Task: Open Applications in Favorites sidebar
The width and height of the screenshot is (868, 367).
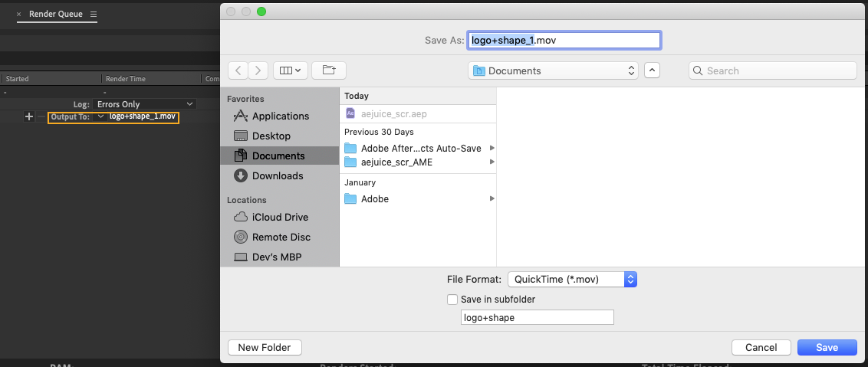Action: pyautogui.click(x=280, y=116)
